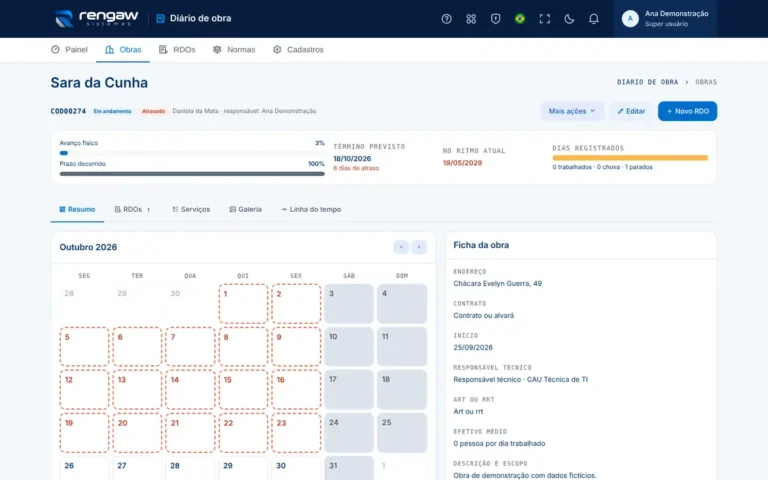Select October 19 in calendar

(84, 432)
